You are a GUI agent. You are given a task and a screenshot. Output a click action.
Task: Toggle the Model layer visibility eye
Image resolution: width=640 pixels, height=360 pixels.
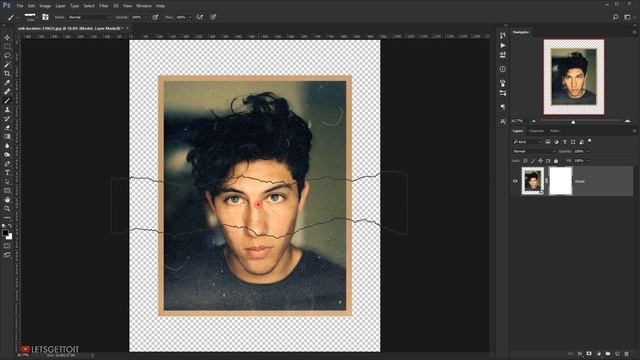(x=515, y=181)
